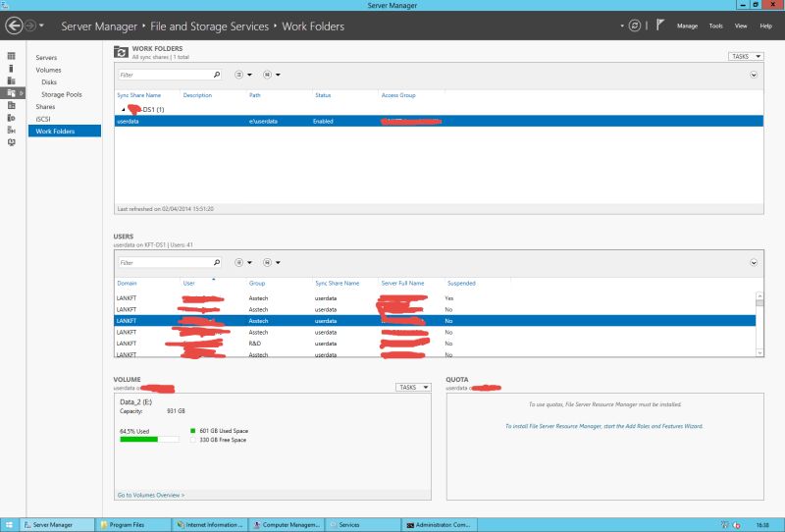Select highlighted File and Storage Services rail icon

pos(11,93)
